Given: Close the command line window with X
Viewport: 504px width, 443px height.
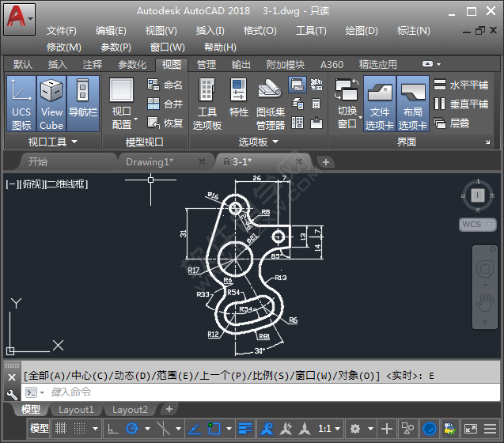Looking at the screenshot, I should 12,377.
